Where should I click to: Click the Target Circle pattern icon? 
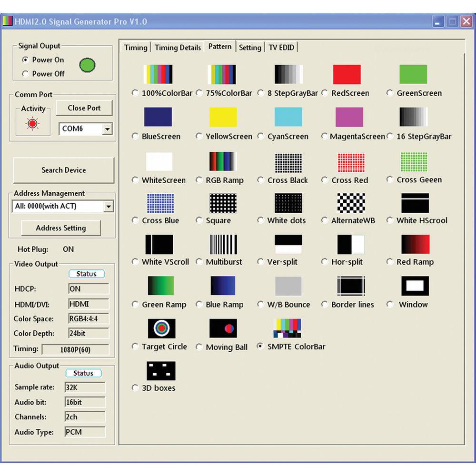tap(161, 328)
